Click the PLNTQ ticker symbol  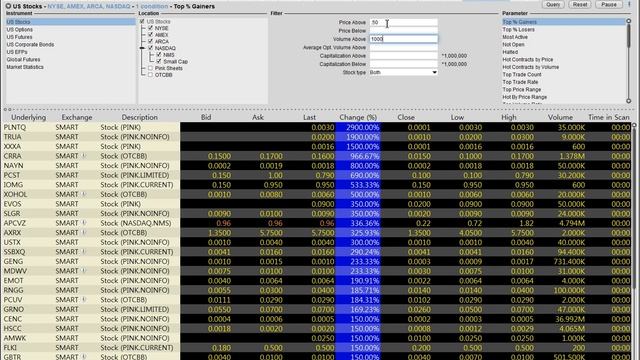click(x=15, y=127)
